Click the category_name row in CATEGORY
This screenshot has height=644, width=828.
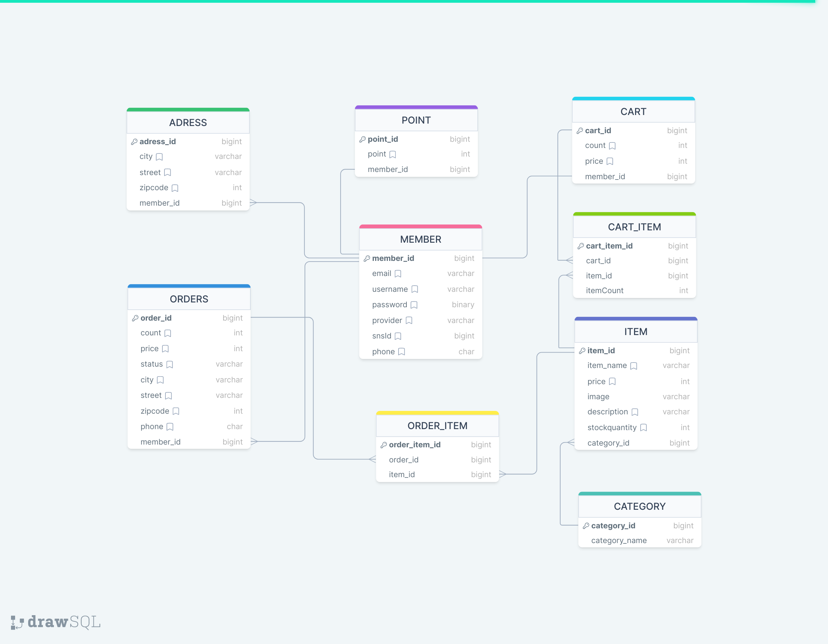[640, 541]
